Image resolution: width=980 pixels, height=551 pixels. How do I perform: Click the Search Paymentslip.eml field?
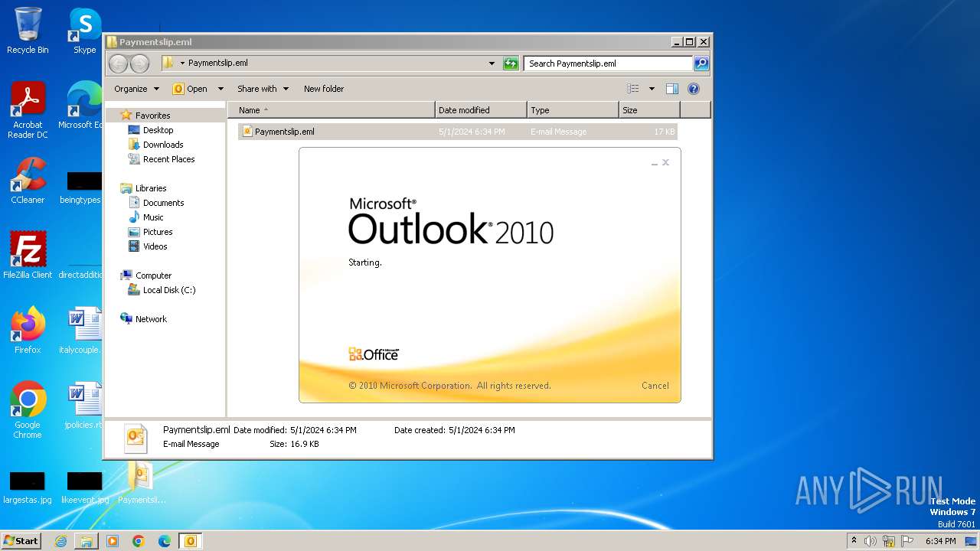609,64
